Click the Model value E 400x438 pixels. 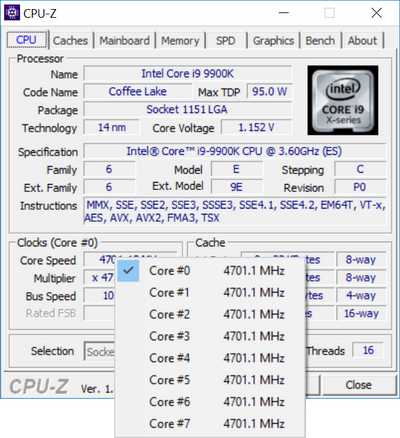tap(236, 169)
